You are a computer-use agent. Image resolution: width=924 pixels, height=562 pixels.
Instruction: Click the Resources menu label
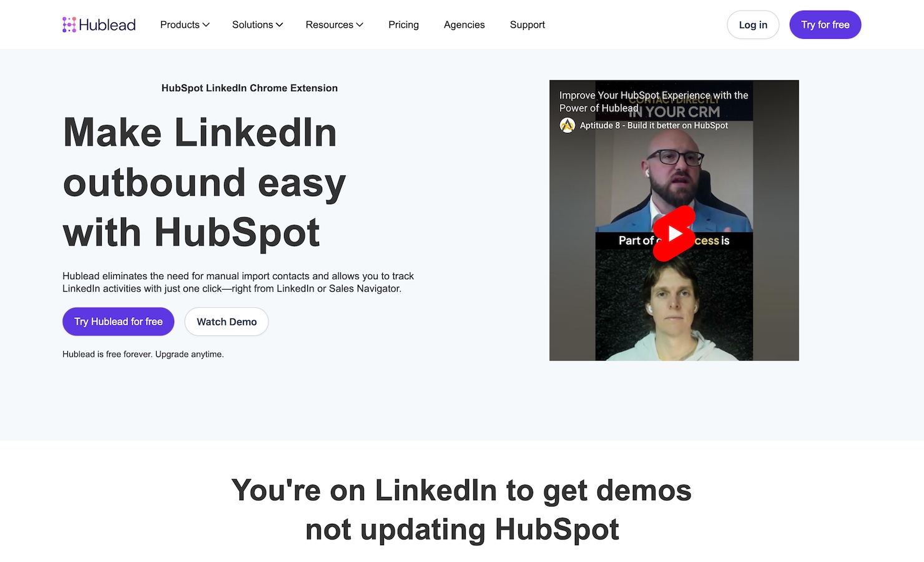point(329,25)
